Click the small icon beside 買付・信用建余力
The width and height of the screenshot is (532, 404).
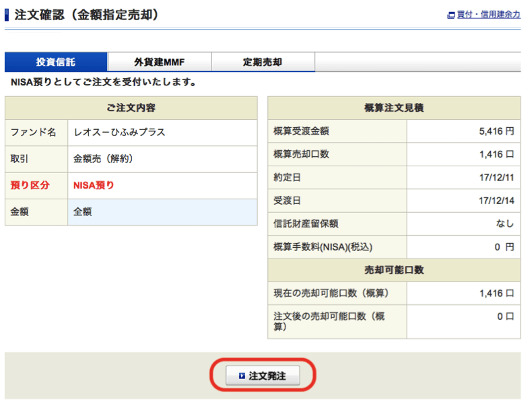451,15
